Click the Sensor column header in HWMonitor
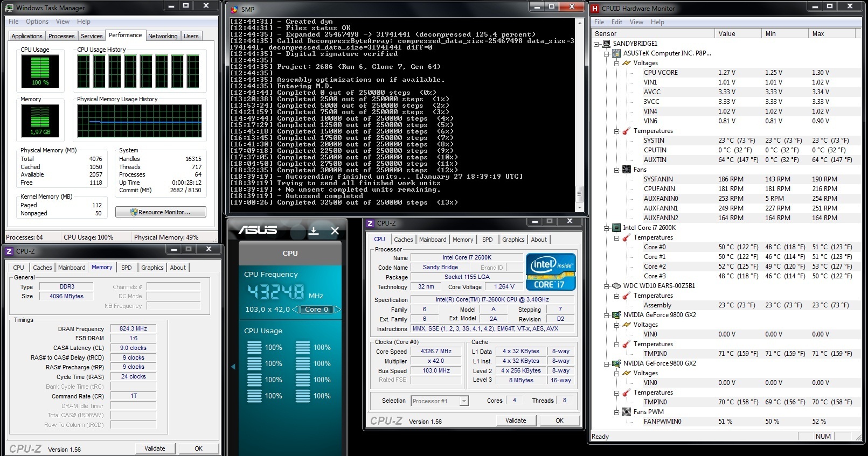The image size is (868, 456). pos(652,33)
